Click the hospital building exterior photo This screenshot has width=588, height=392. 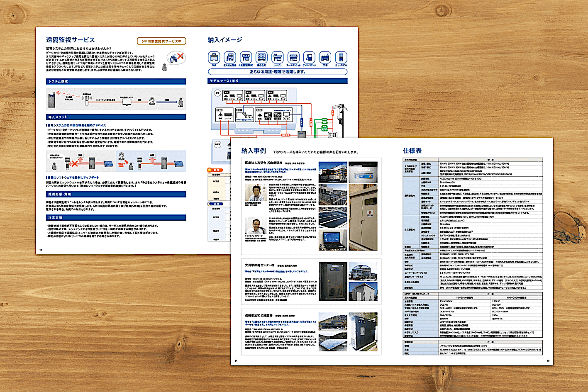(333, 173)
